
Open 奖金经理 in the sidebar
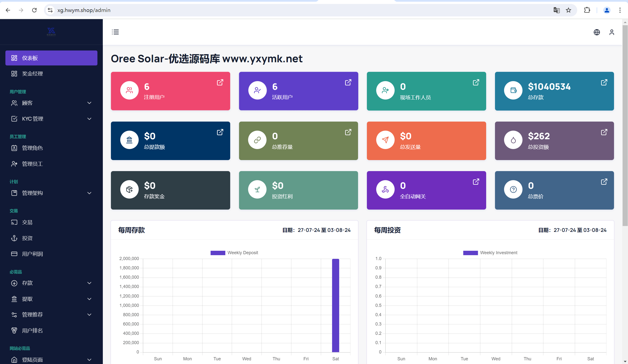pyautogui.click(x=51, y=74)
